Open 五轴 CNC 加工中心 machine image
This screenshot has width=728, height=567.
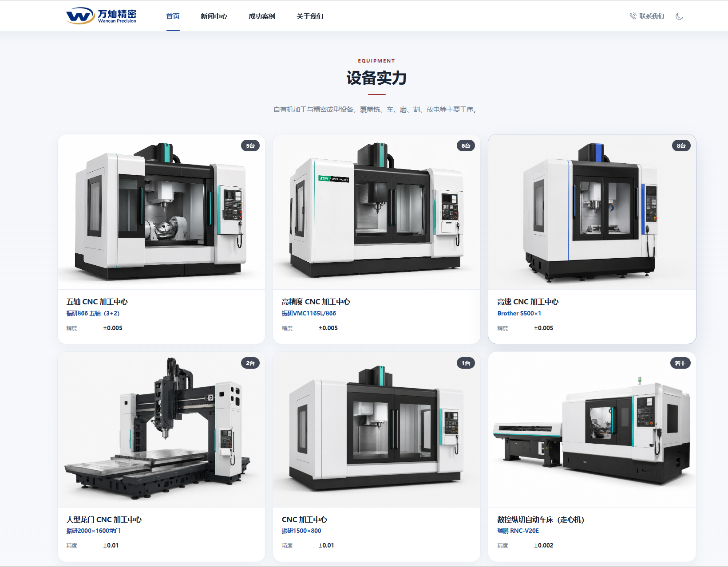pos(161,212)
